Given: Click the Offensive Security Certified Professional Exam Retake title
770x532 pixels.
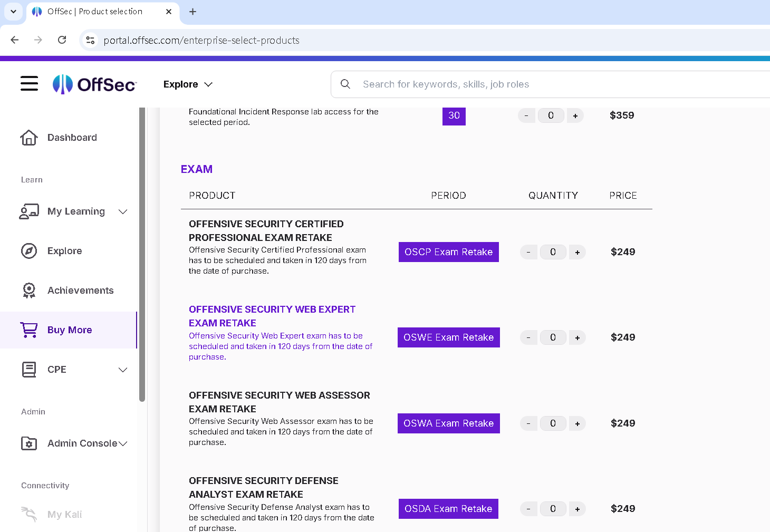Looking at the screenshot, I should [266, 230].
